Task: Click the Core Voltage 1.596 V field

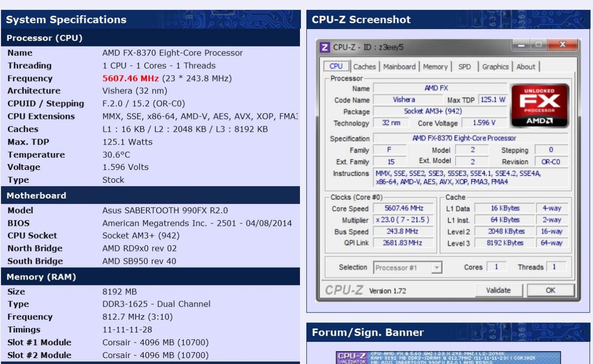Action: 484,123
